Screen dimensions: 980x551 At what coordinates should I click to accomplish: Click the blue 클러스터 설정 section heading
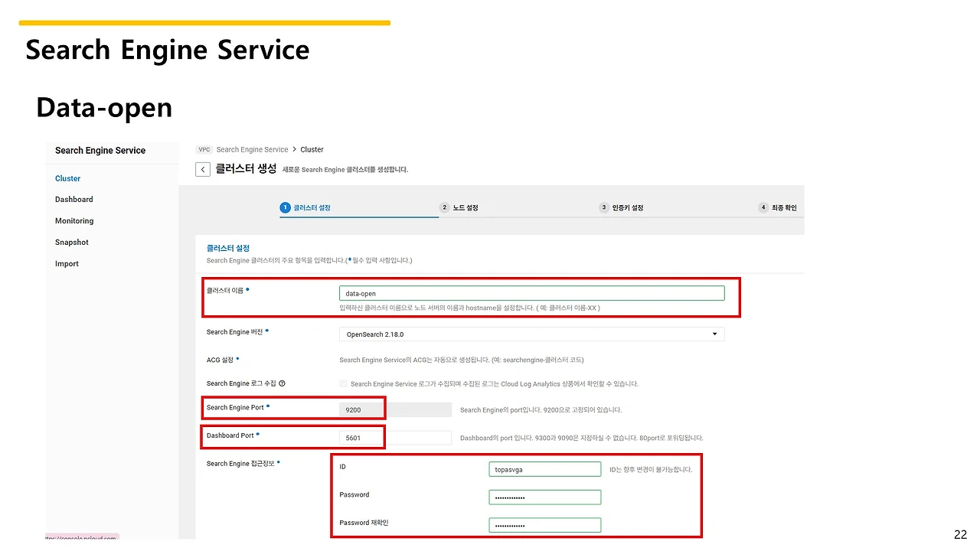[228, 249]
